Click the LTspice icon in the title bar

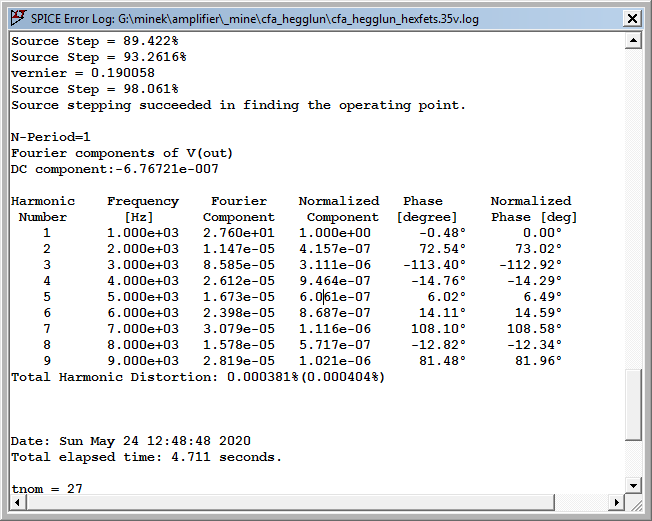click(x=19, y=18)
